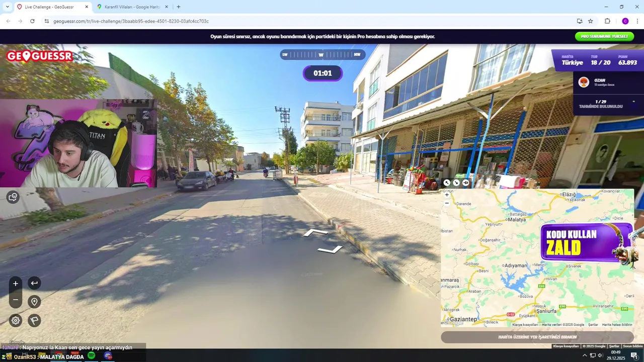Bookmark this page with star icon

(591, 21)
